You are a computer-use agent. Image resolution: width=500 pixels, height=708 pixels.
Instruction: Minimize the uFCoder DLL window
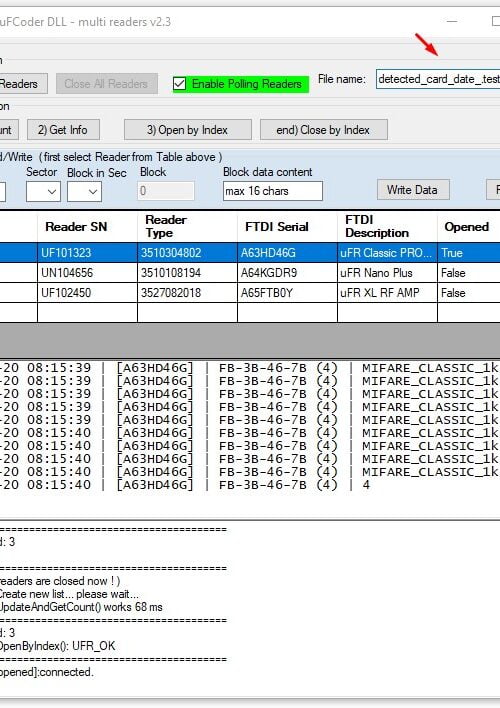(x=452, y=21)
